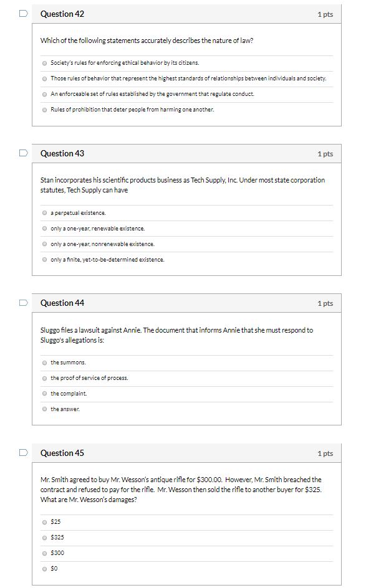The height and width of the screenshot is (588, 381).
Task: Pick 'only a finite, yet-to-be-determined existence'
Action: (44, 259)
